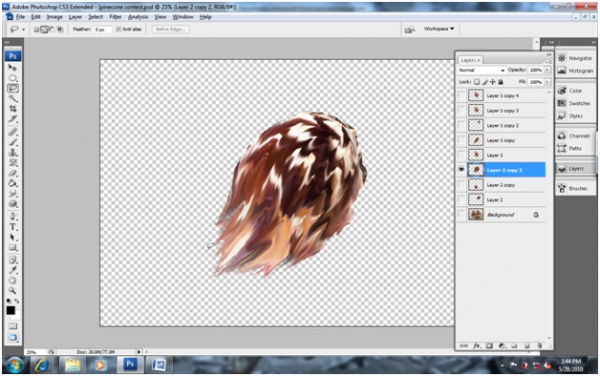
Task: Select the Elliptical Marquee tool
Action: point(13,78)
